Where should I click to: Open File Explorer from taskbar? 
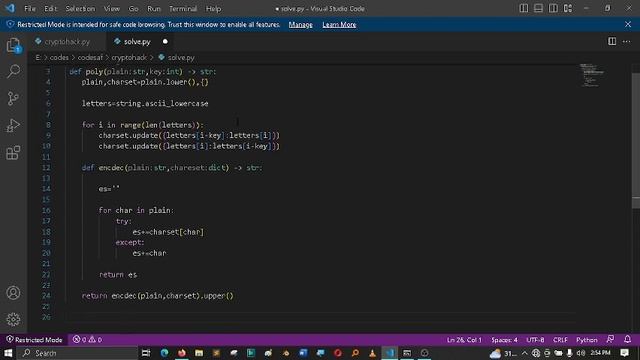tap(199, 353)
